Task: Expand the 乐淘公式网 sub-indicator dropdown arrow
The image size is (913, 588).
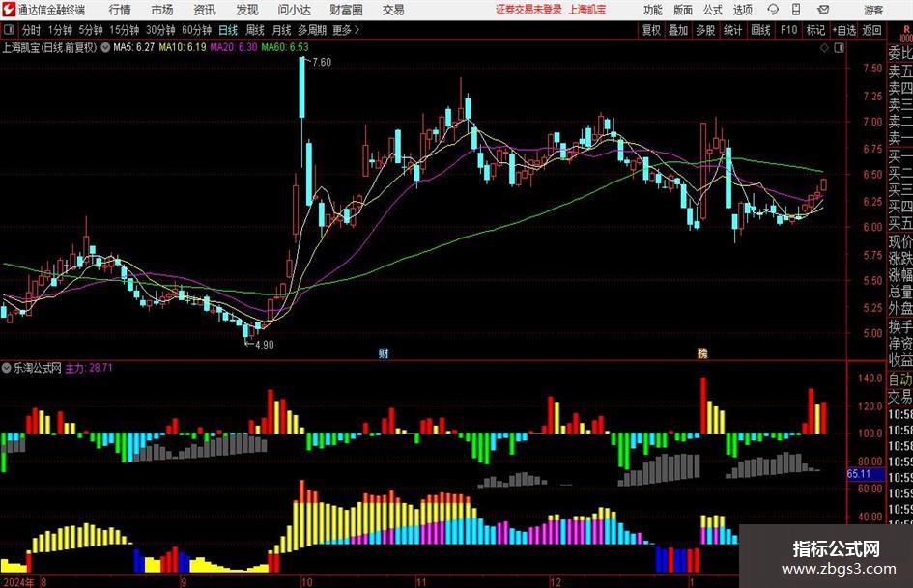Action: [x=6, y=368]
